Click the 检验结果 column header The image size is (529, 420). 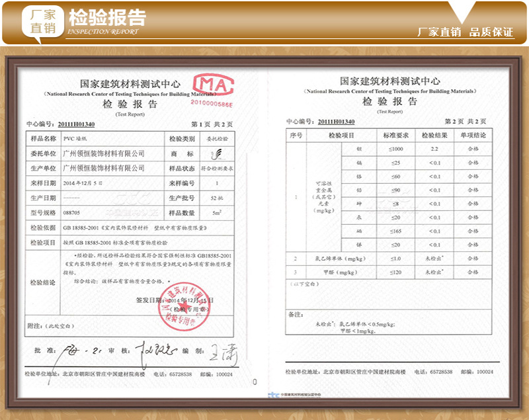click(x=434, y=136)
